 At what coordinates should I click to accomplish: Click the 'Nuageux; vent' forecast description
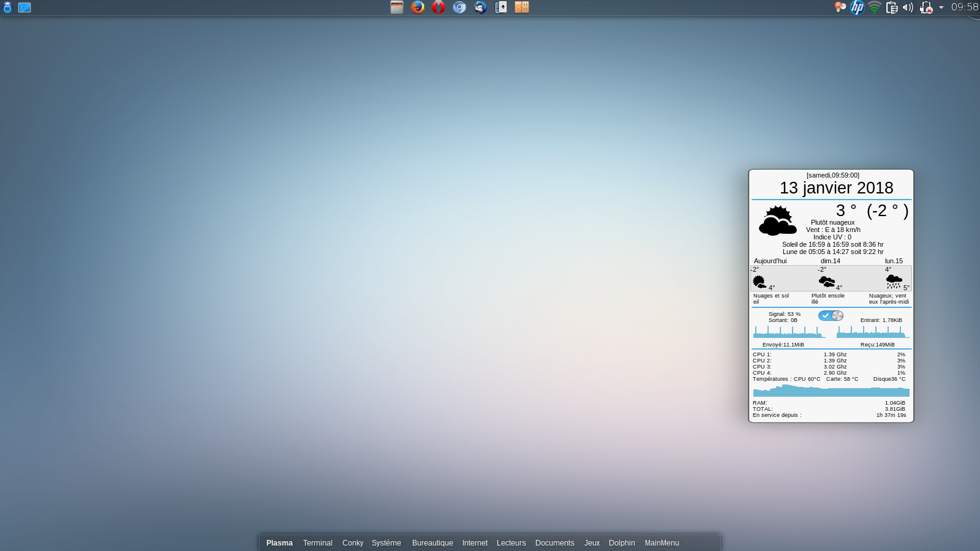tap(888, 296)
